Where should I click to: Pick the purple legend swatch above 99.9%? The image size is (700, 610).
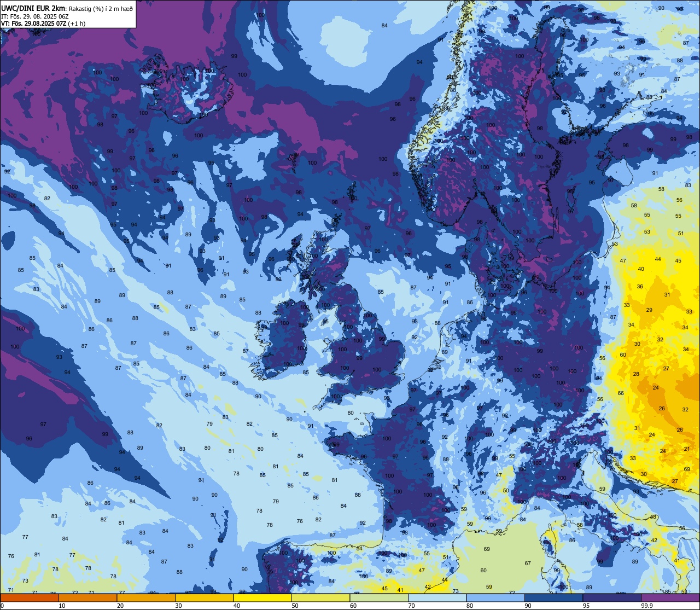coord(670,597)
